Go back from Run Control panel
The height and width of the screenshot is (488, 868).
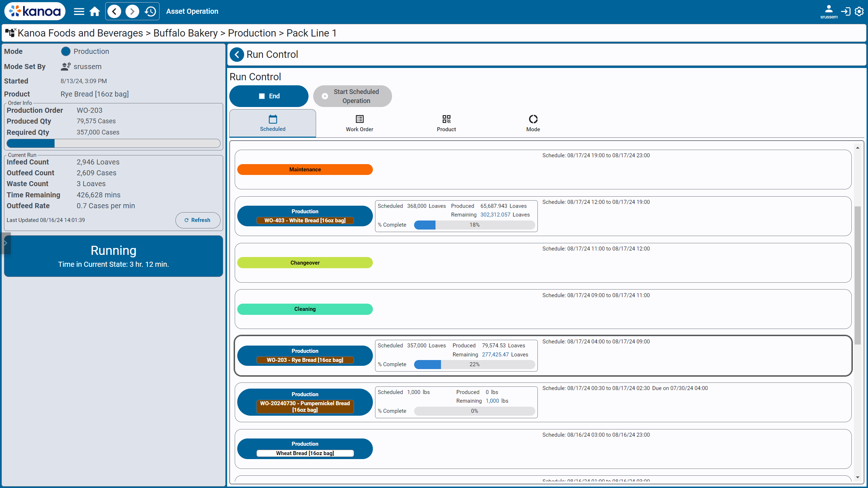coord(237,55)
